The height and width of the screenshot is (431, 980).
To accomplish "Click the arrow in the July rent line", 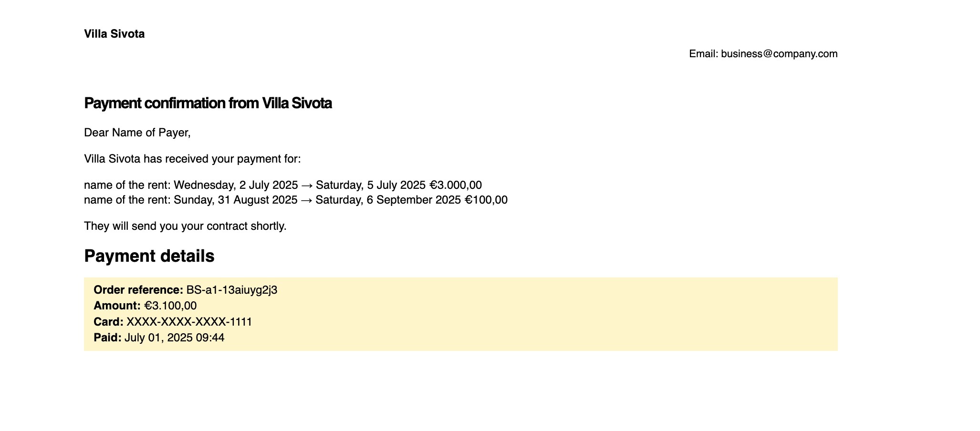I will pos(307,185).
